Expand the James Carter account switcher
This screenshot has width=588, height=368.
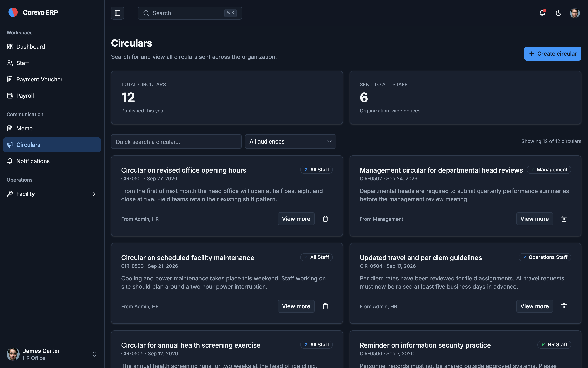94,354
